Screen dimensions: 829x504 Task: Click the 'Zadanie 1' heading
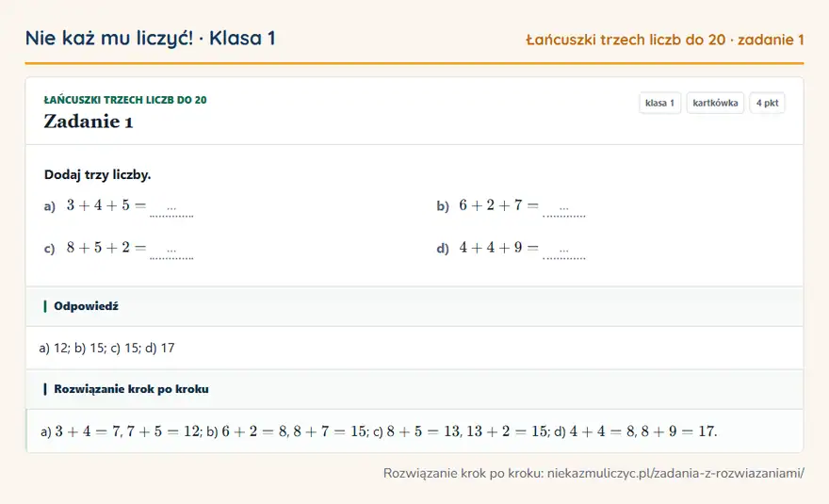pyautogui.click(x=89, y=122)
